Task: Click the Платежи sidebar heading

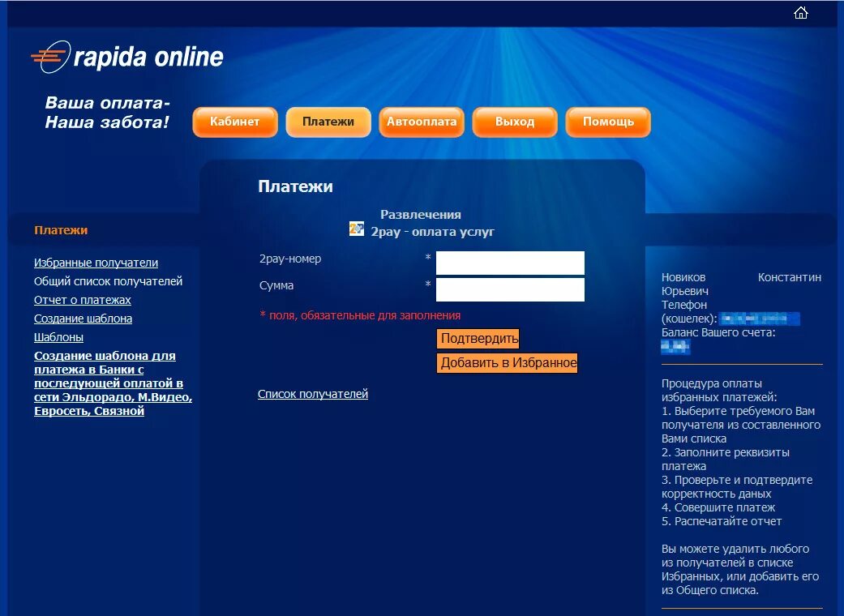Action: (x=61, y=230)
